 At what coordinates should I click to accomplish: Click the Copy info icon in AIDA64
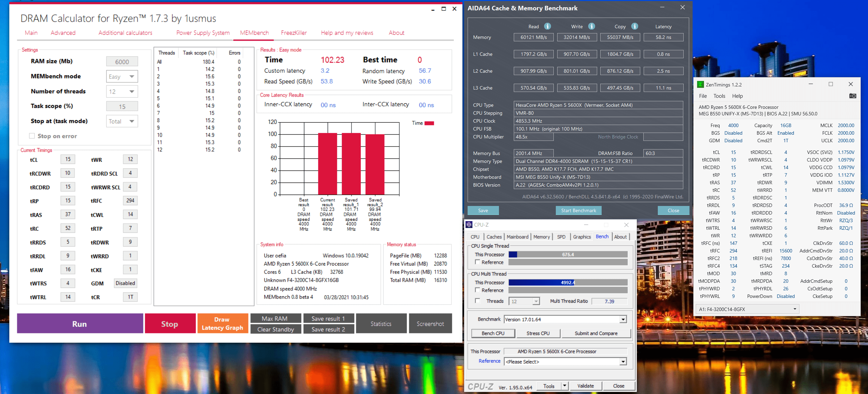pyautogui.click(x=634, y=26)
